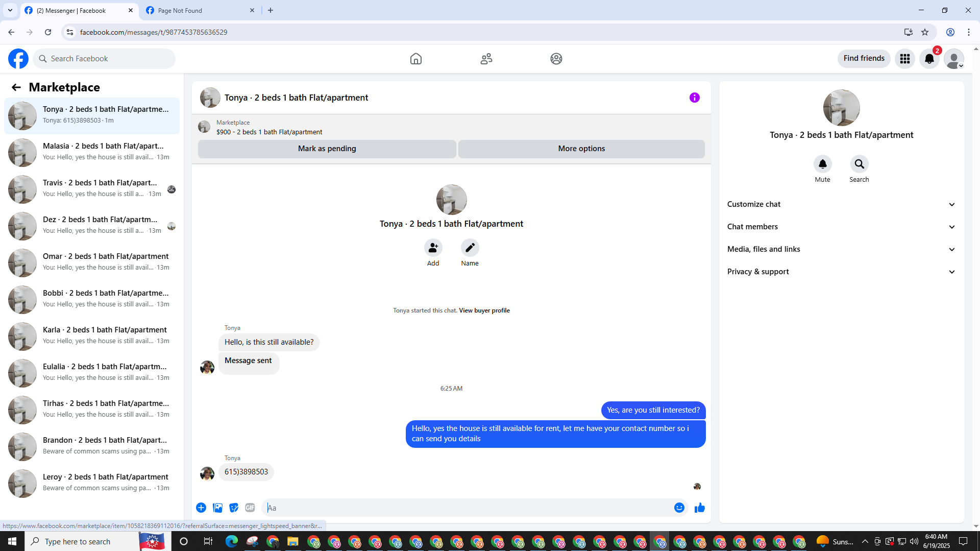Image resolution: width=980 pixels, height=551 pixels.
Task: Open Windows notification center
Action: coord(963,541)
